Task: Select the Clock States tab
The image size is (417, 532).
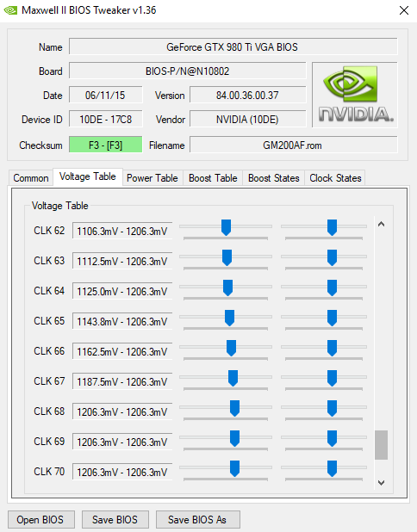Action: [335, 178]
